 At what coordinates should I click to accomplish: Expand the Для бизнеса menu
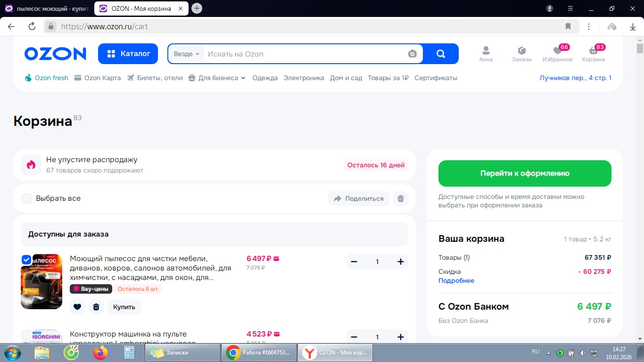point(217,78)
